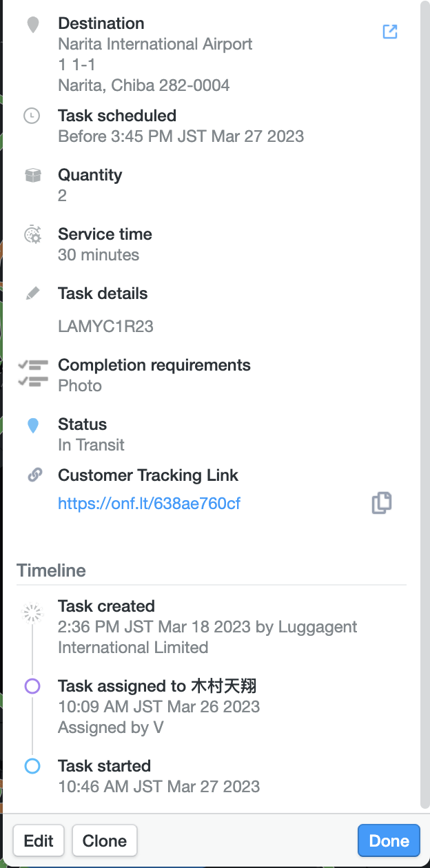Select the Task created timeline marker
Viewport: 430px width, 868px height.
pyautogui.click(x=32, y=613)
